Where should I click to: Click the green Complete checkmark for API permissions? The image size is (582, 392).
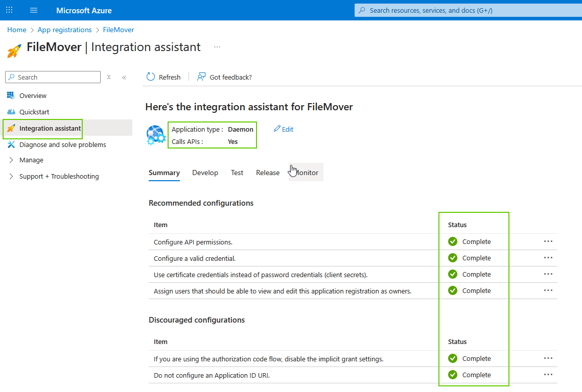click(x=452, y=241)
